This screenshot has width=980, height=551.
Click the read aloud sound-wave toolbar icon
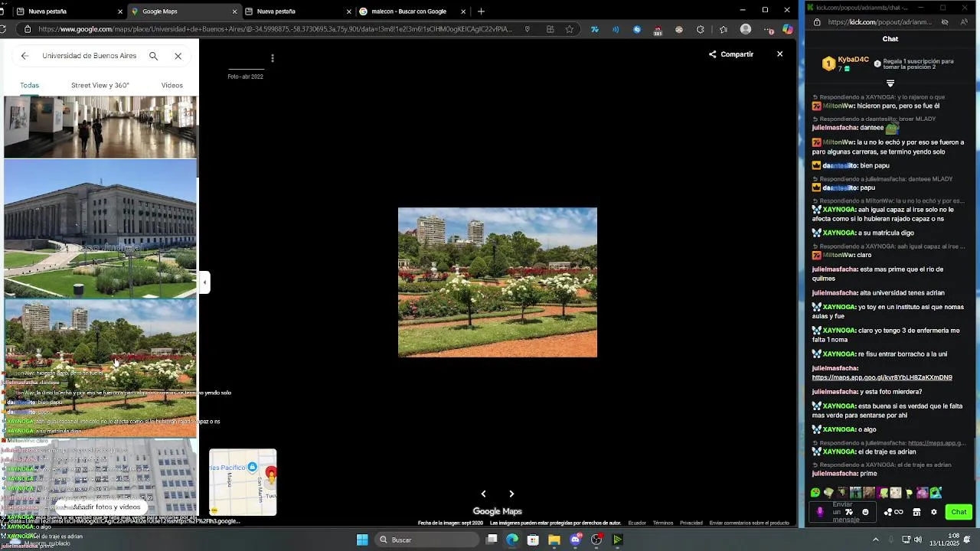[616, 29]
